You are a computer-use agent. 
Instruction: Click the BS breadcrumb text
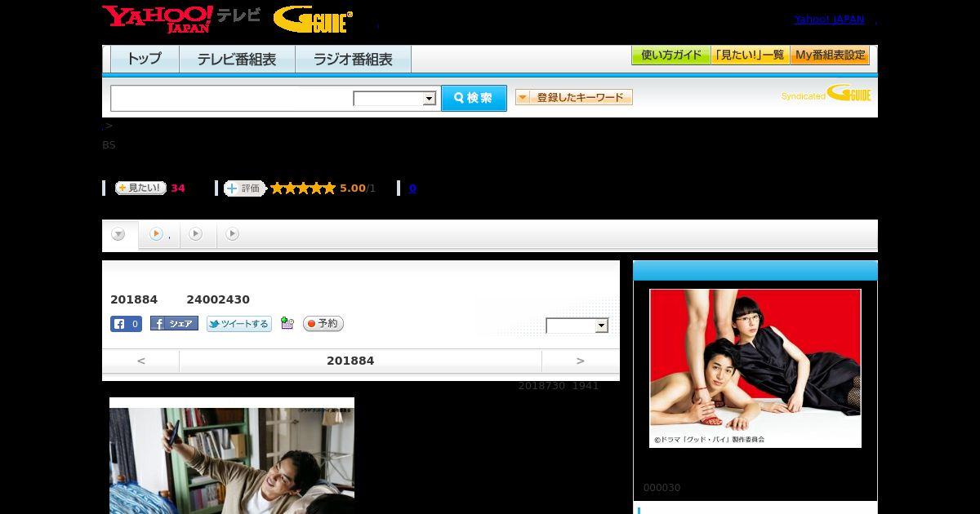[x=109, y=145]
